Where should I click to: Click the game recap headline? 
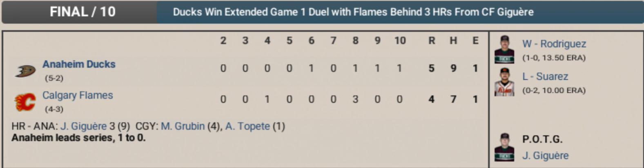click(x=353, y=12)
